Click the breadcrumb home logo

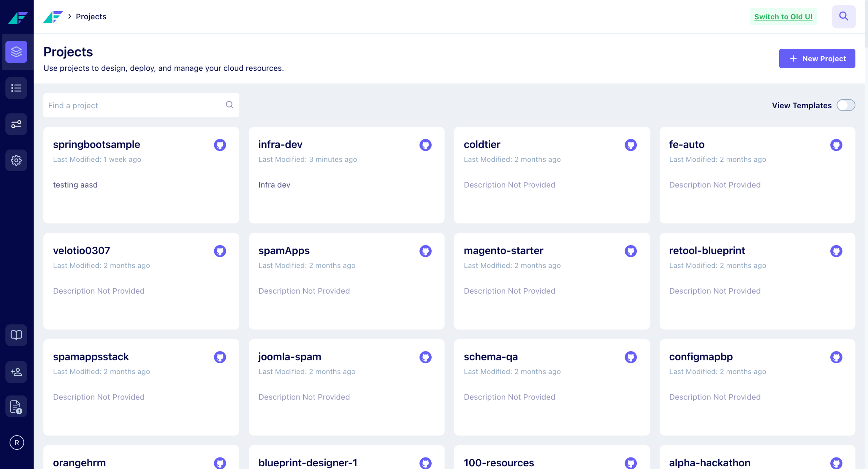53,17
